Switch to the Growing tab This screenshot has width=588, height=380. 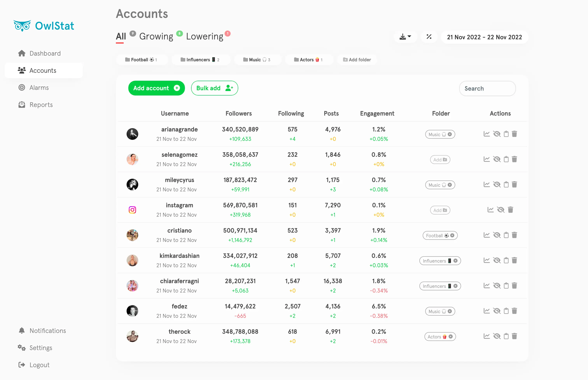(x=156, y=36)
